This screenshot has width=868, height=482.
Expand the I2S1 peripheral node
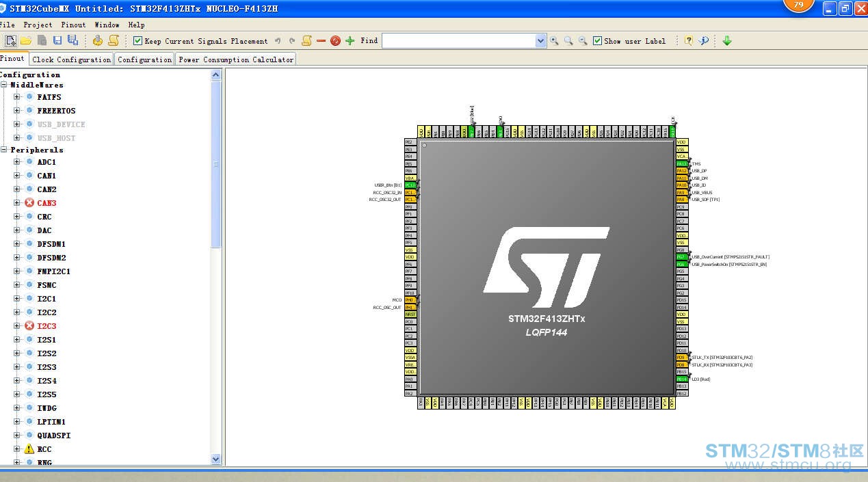17,340
